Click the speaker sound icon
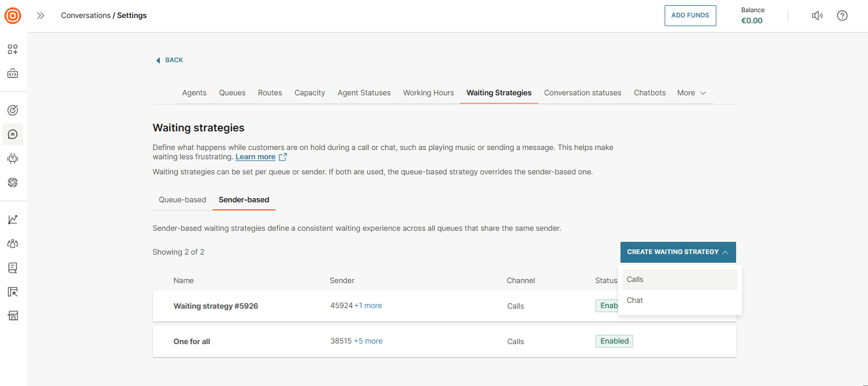Viewport: 868px width, 386px height. click(817, 16)
